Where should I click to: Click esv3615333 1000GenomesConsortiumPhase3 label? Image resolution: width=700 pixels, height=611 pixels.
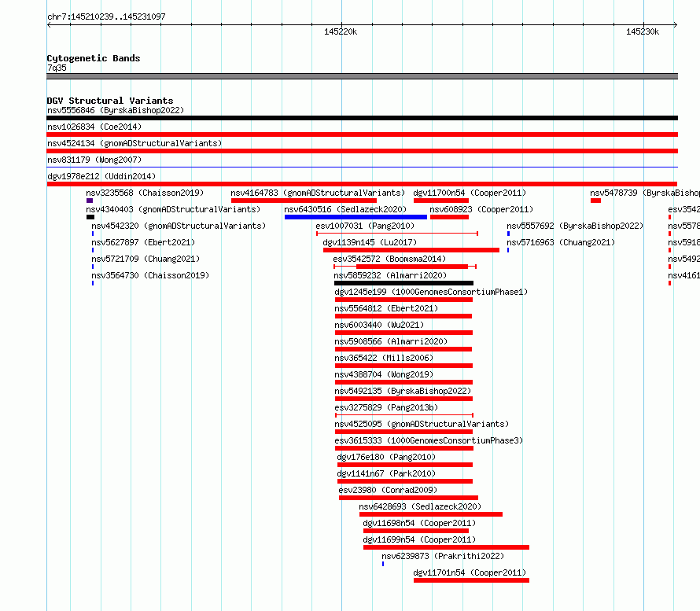(429, 440)
